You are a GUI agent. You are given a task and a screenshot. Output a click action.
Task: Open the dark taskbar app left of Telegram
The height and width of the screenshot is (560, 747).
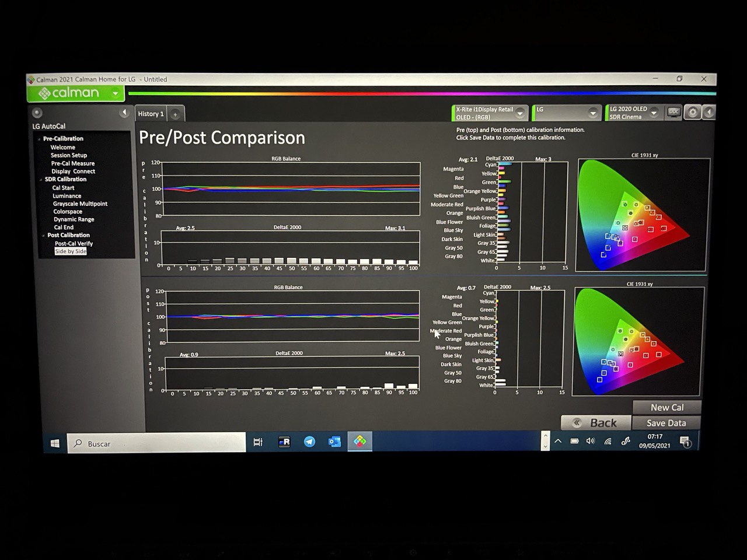(284, 442)
